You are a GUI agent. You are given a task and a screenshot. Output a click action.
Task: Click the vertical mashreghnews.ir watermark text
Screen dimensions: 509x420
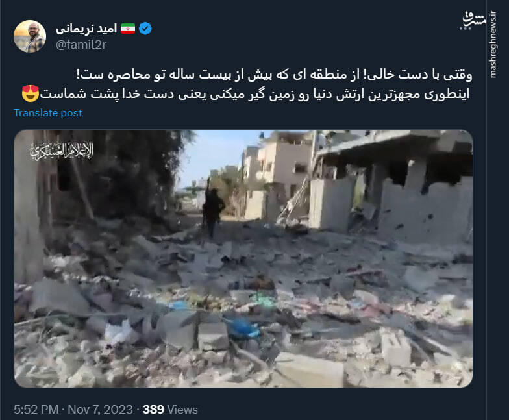click(x=493, y=44)
